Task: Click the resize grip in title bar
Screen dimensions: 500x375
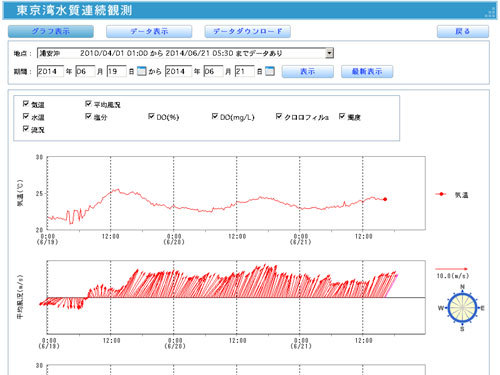Action: tap(490, 12)
